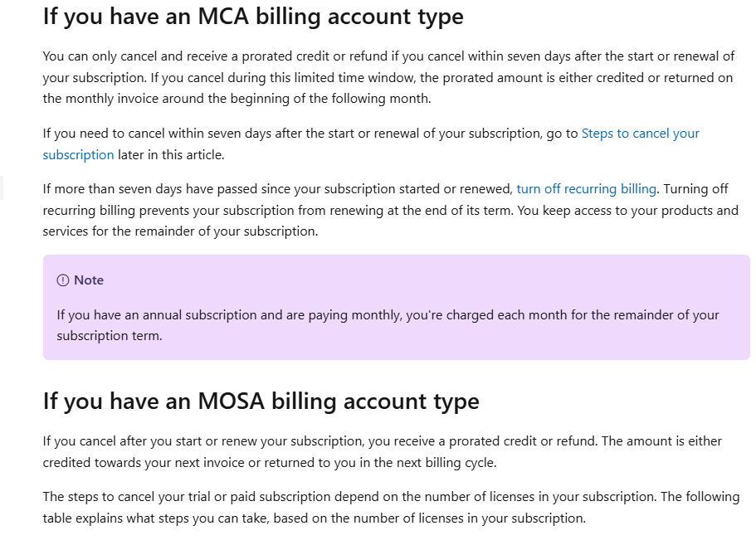Screen dimensions: 756x545
Task: Click the phrase "the monthly invoice around"
Action: click(124, 99)
